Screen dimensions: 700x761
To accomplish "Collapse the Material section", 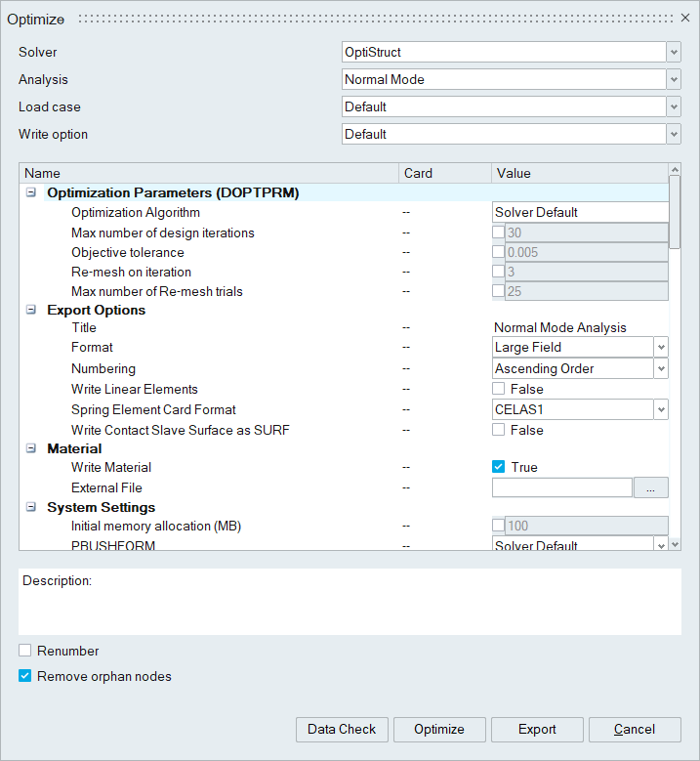I will [x=31, y=448].
